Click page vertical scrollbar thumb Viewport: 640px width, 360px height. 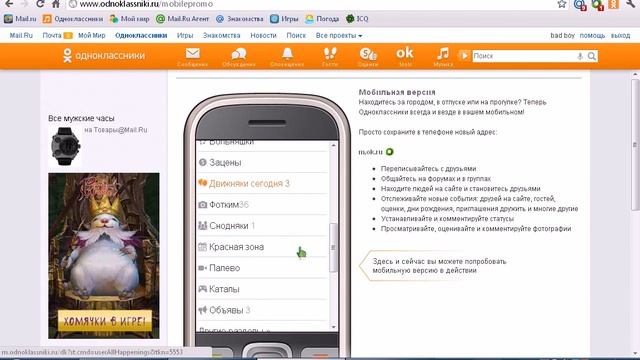point(635,144)
